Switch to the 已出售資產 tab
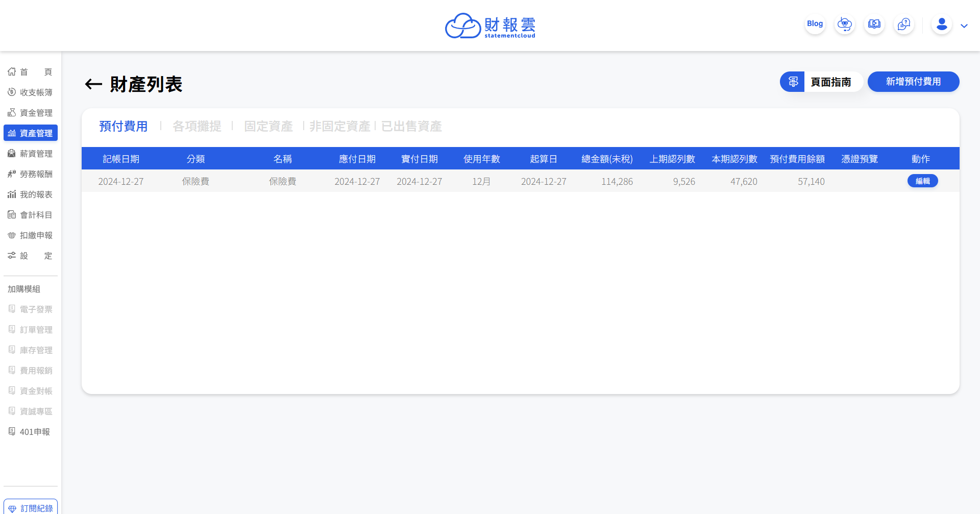This screenshot has width=980, height=514. 411,126
